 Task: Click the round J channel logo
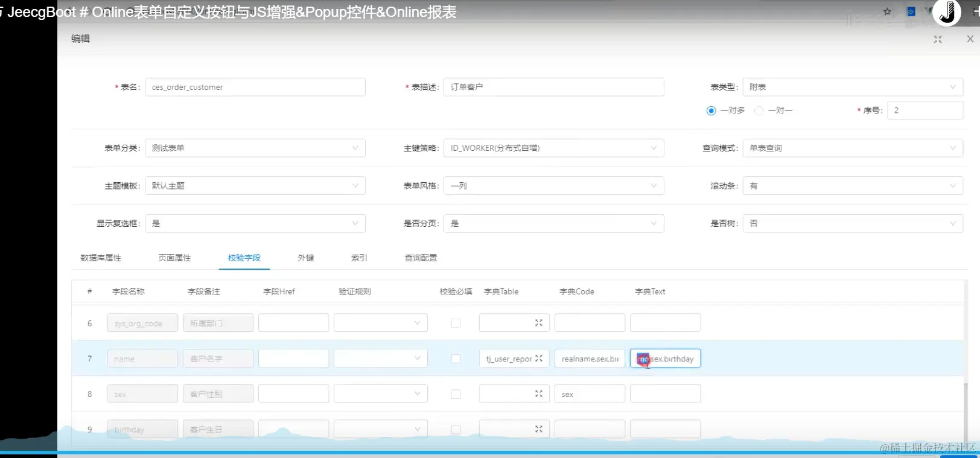947,12
